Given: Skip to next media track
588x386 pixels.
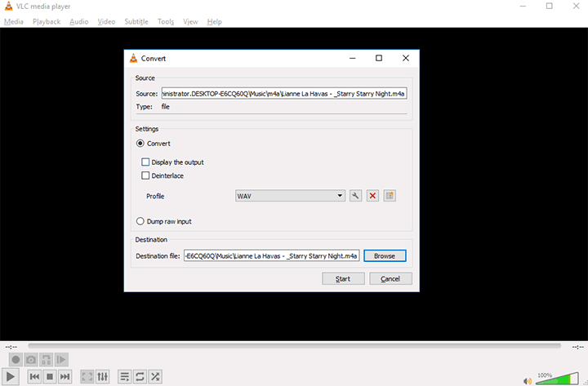Looking at the screenshot, I should pos(65,377).
